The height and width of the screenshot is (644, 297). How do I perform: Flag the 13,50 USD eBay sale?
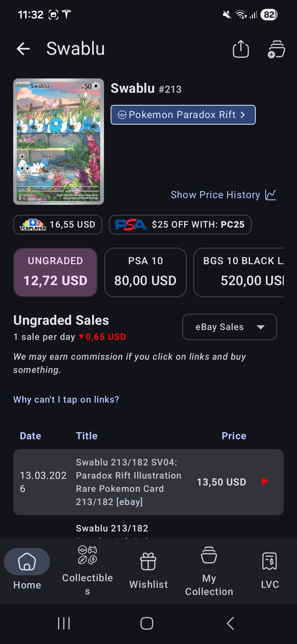tap(265, 482)
